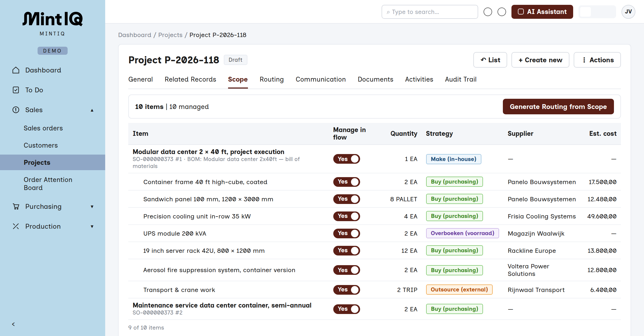
Task: Switch to the Related Records tab
Action: point(190,79)
